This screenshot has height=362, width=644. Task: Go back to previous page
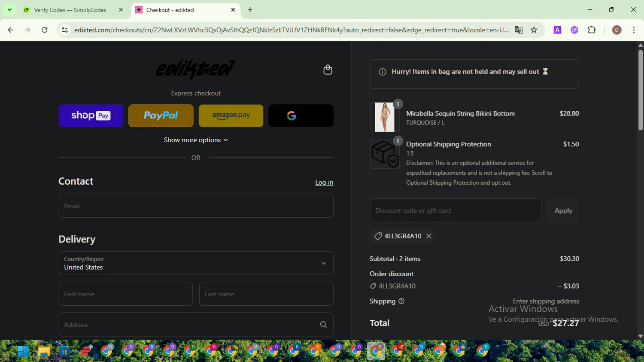point(11,30)
